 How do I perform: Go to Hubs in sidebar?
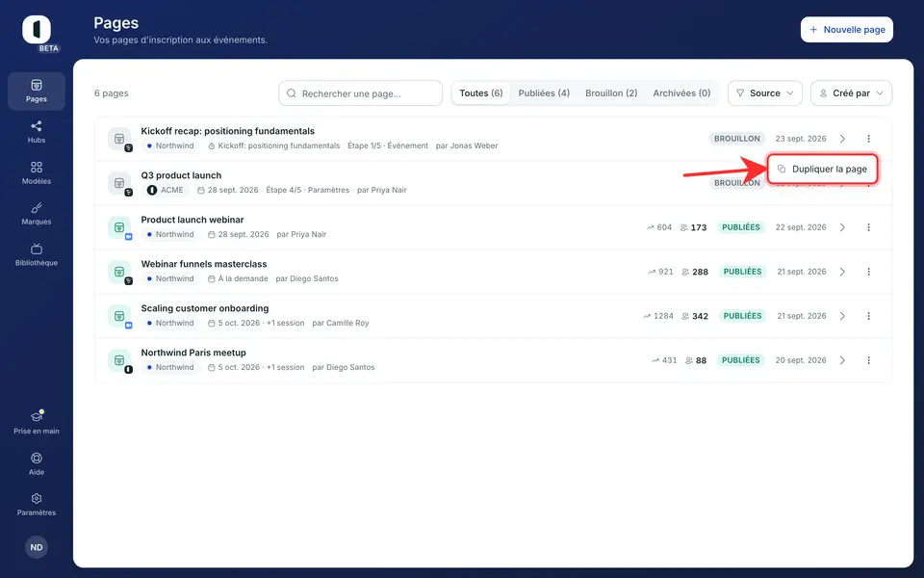(36, 132)
